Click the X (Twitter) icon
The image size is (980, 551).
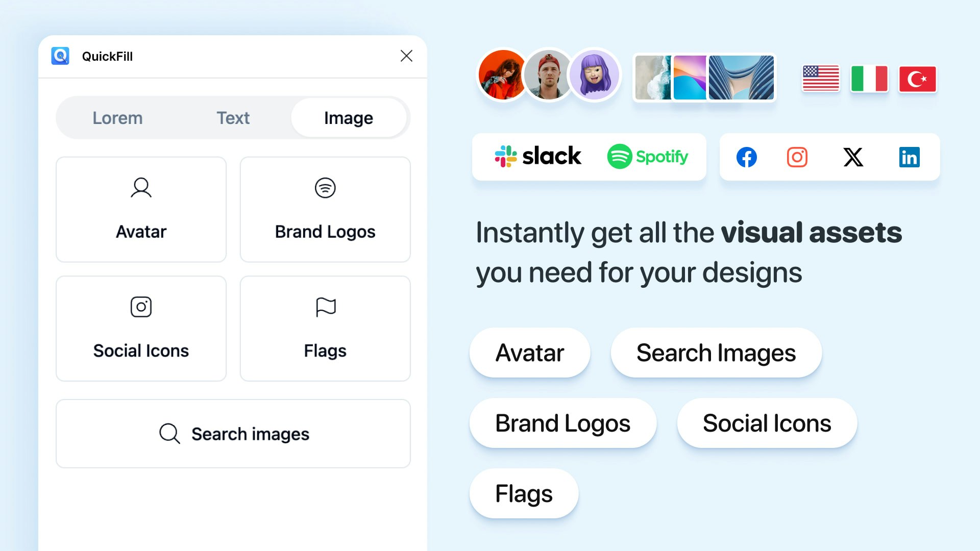[x=853, y=157]
